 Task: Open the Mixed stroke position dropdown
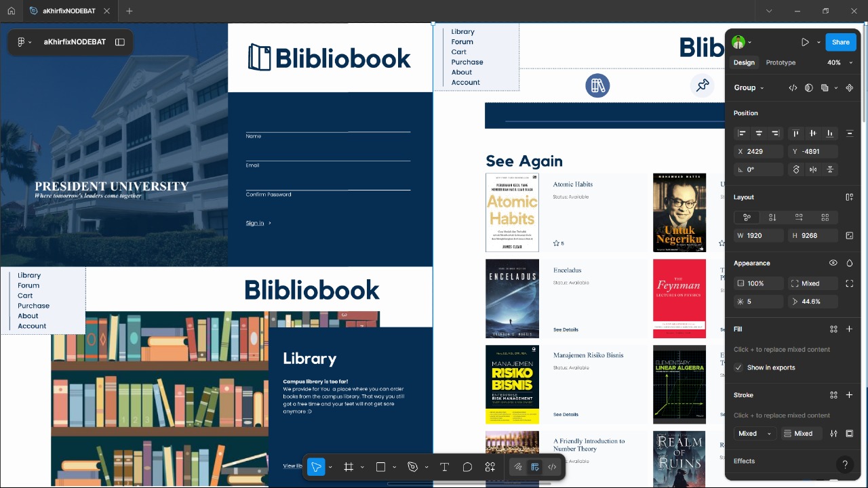tap(754, 434)
